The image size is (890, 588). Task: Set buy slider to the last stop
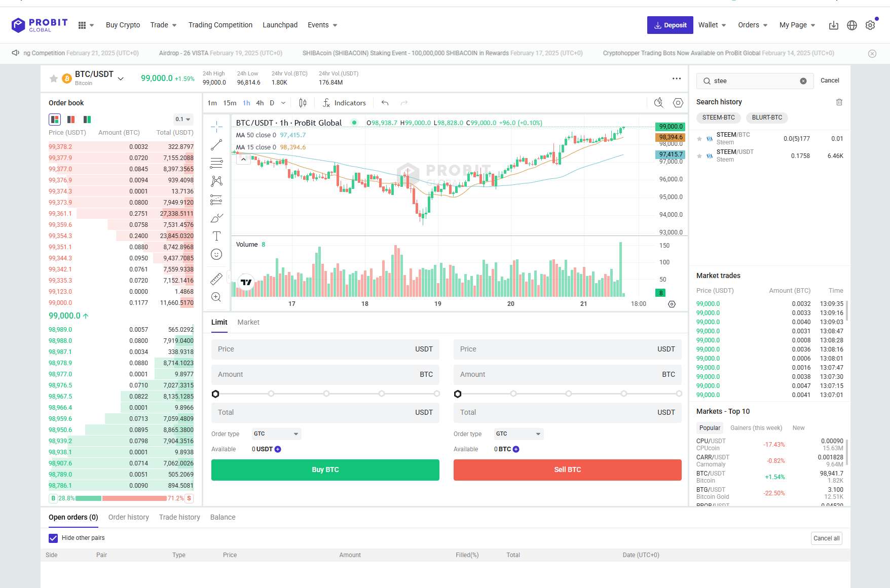click(x=437, y=394)
